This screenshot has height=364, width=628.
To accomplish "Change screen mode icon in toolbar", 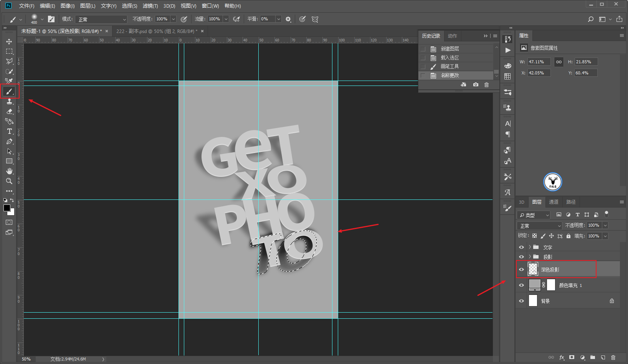I will point(9,232).
